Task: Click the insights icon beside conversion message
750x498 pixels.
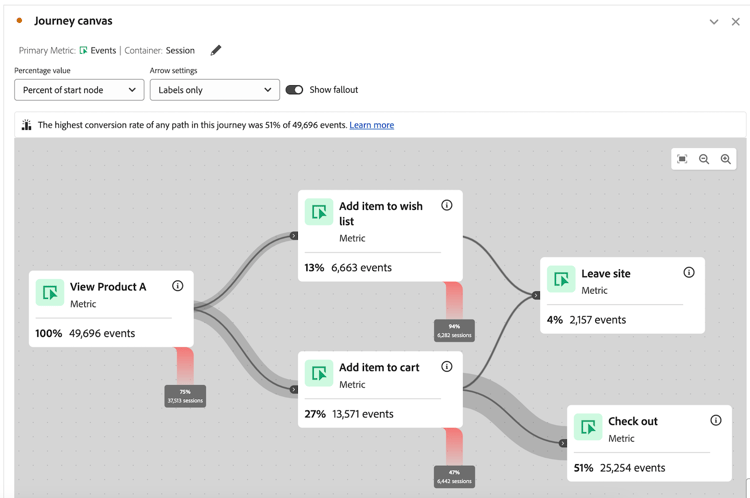Action: [26, 125]
